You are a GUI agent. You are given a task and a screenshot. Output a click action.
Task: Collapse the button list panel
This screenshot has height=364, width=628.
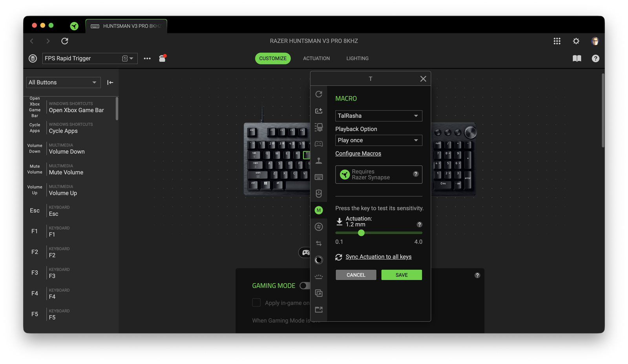pyautogui.click(x=110, y=82)
